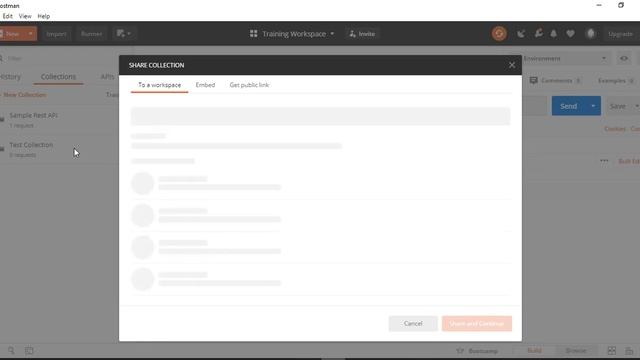The height and width of the screenshot is (360, 640).
Task: Click the two-pane layout icon
Action: pyautogui.click(x=611, y=351)
